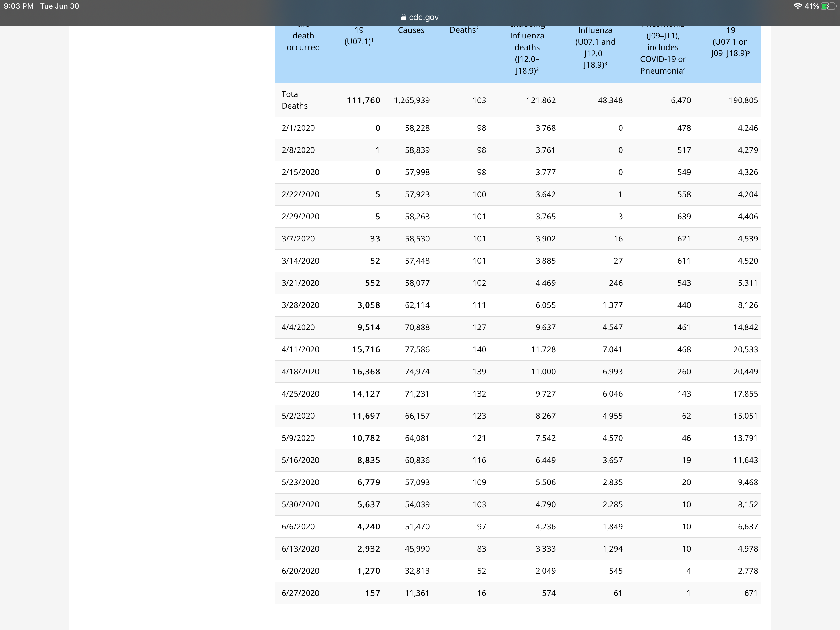Screen dimensions: 840x630
Task: Select the 111,760 total COVID-19 deaths cell
Action: point(363,100)
